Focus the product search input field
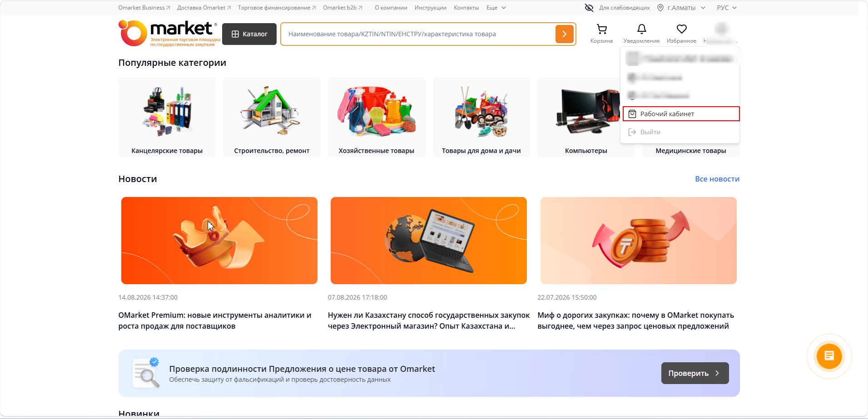Viewport: 868px width, 419px height. click(x=418, y=34)
